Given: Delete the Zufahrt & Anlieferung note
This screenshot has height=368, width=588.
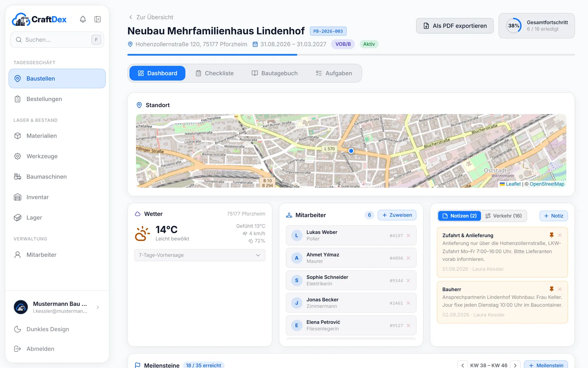Looking at the screenshot, I should point(560,235).
